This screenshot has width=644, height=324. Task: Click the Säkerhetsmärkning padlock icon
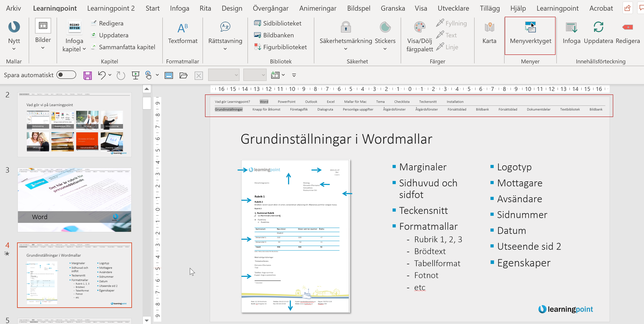(x=346, y=27)
